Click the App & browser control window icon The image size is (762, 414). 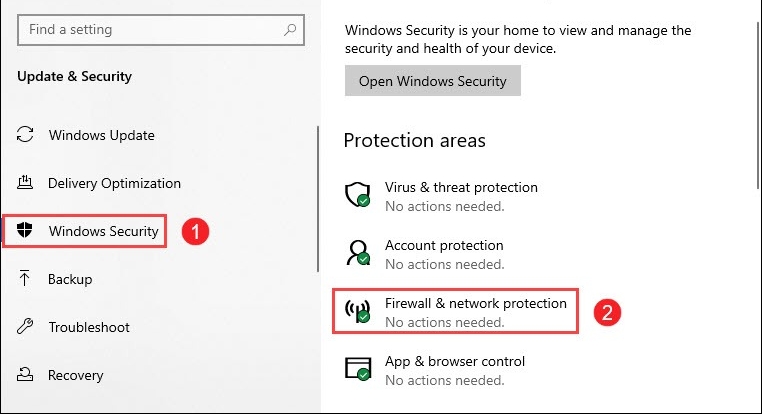[x=358, y=369]
